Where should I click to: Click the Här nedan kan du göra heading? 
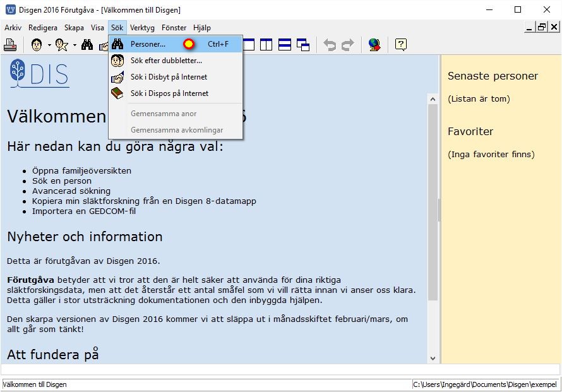coord(115,146)
